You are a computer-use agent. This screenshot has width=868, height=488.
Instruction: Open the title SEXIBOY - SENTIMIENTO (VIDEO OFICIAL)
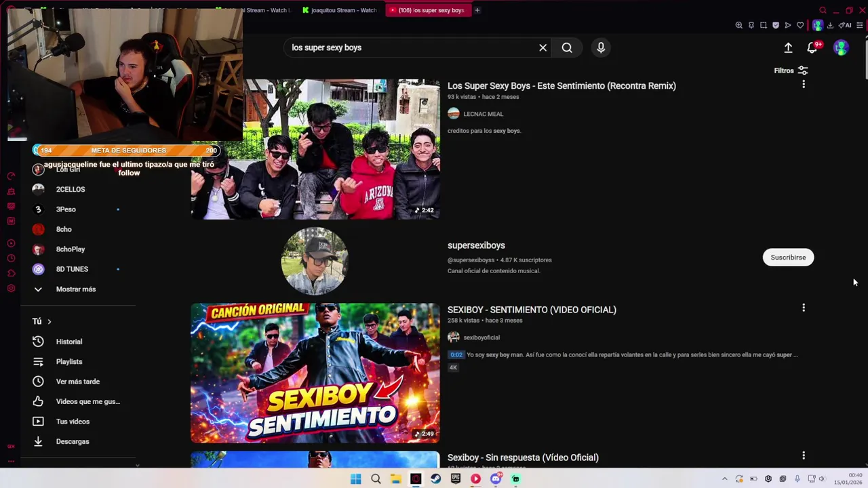click(x=532, y=310)
